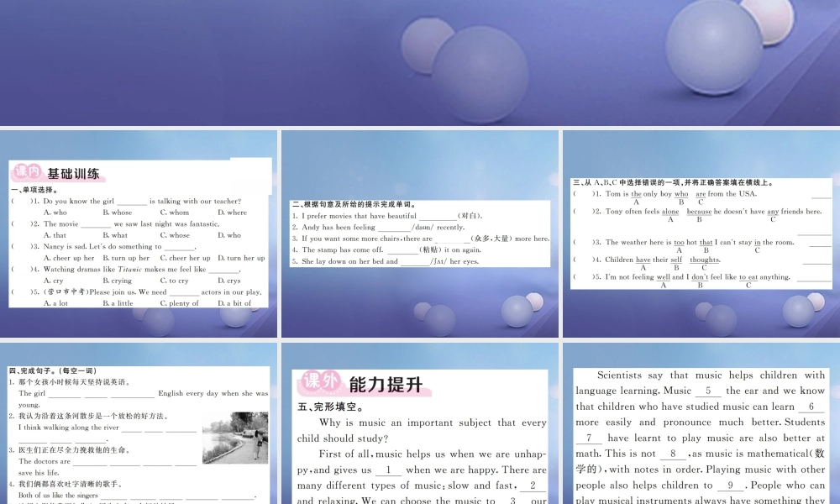Choose option 'C. plenty of'
The height and width of the screenshot is (504, 840).
click(x=180, y=303)
